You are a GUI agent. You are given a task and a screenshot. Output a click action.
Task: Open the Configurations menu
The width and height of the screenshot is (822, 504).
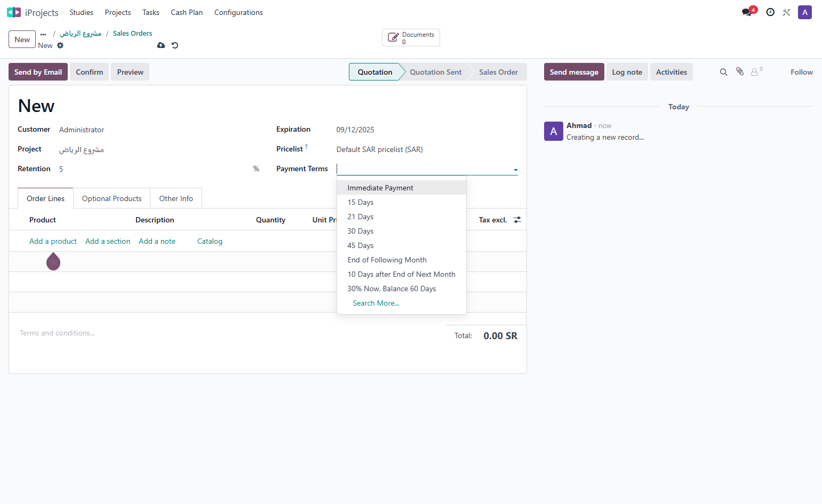(238, 12)
